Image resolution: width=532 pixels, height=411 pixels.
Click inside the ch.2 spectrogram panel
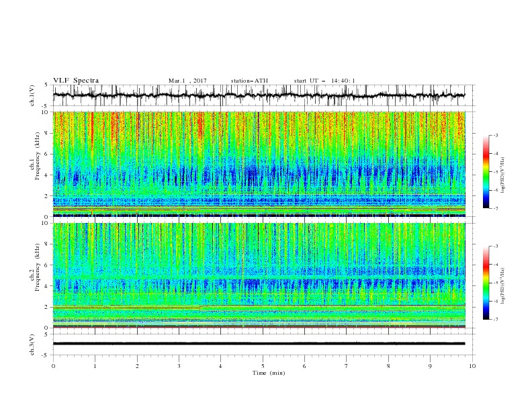[259, 275]
